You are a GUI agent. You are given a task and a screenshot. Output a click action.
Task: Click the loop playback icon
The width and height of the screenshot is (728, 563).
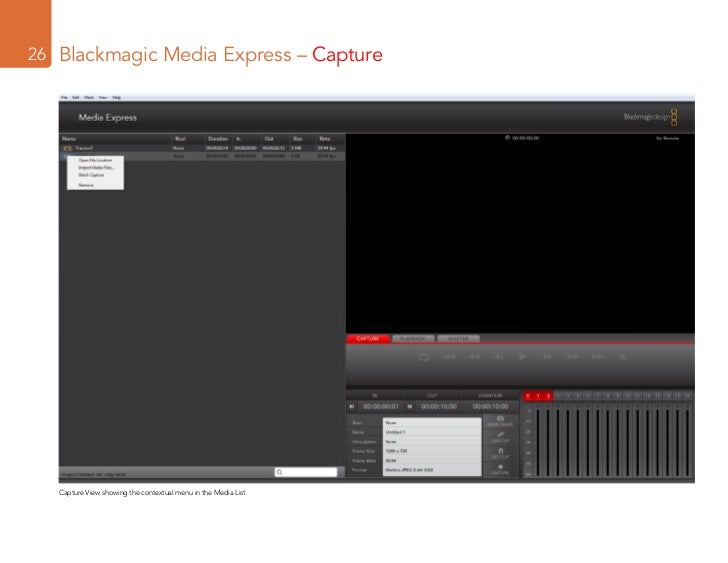click(x=423, y=357)
